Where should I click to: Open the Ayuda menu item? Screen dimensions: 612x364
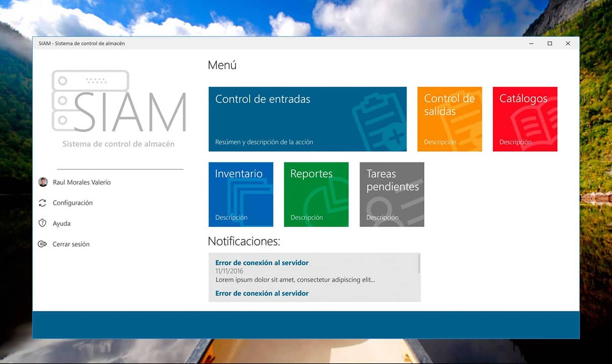tap(62, 223)
